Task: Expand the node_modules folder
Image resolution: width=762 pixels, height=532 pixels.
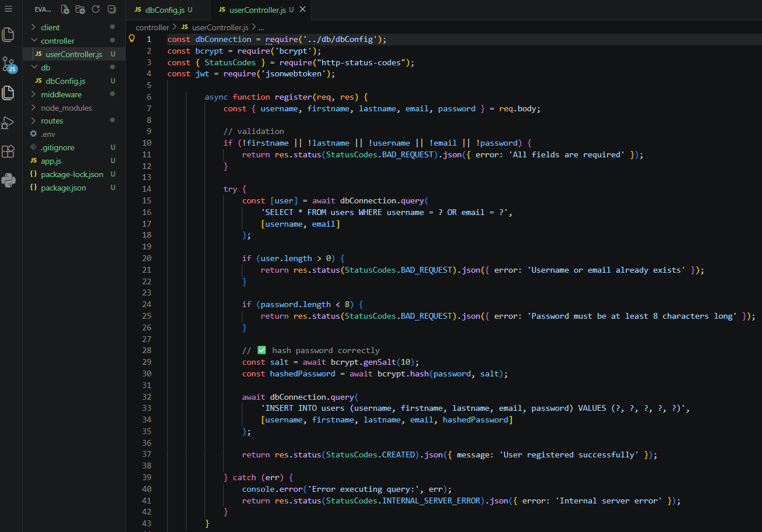Action: pyautogui.click(x=33, y=108)
